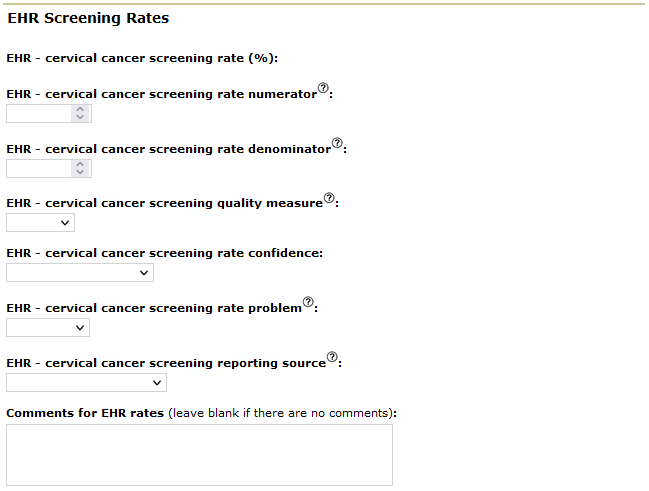
Task: Open help icon for screening quality measure
Action: click(x=330, y=198)
